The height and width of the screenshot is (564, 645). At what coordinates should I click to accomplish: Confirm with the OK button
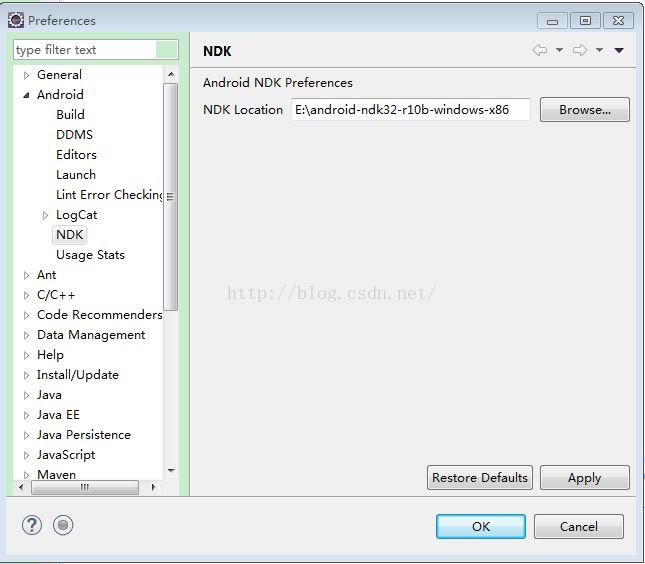480,527
